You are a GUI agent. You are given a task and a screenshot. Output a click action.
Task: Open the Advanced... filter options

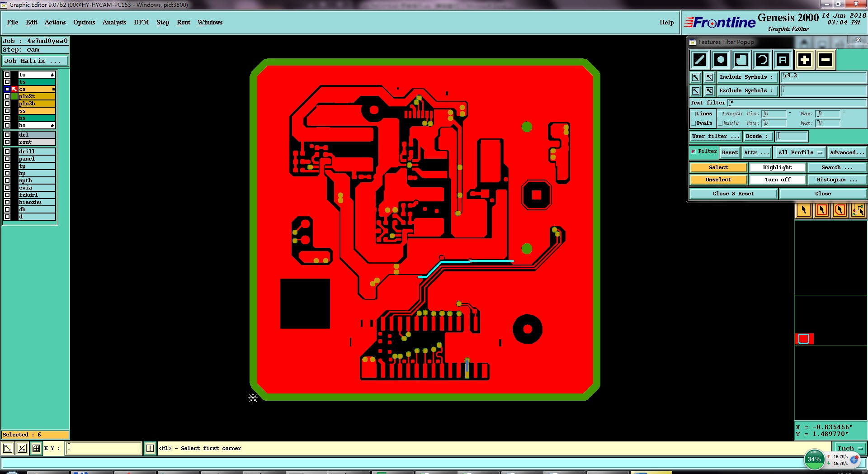point(847,152)
